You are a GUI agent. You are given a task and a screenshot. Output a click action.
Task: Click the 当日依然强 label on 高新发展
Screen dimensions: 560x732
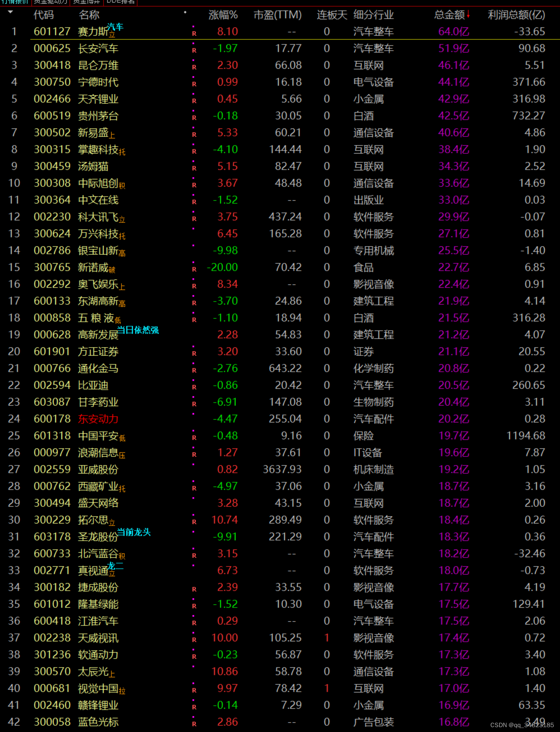(138, 330)
